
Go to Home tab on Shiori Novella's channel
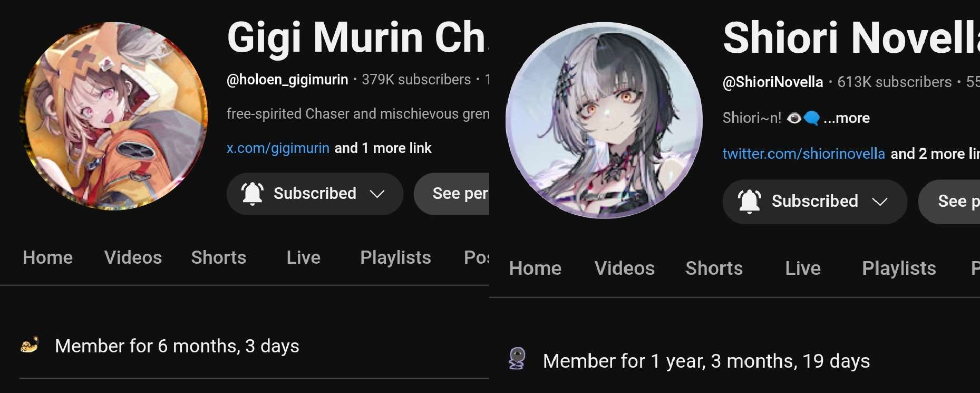[535, 269]
